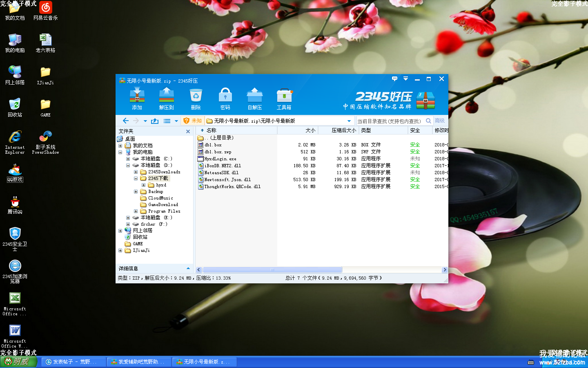Sort by 类型 column header

tap(383, 130)
